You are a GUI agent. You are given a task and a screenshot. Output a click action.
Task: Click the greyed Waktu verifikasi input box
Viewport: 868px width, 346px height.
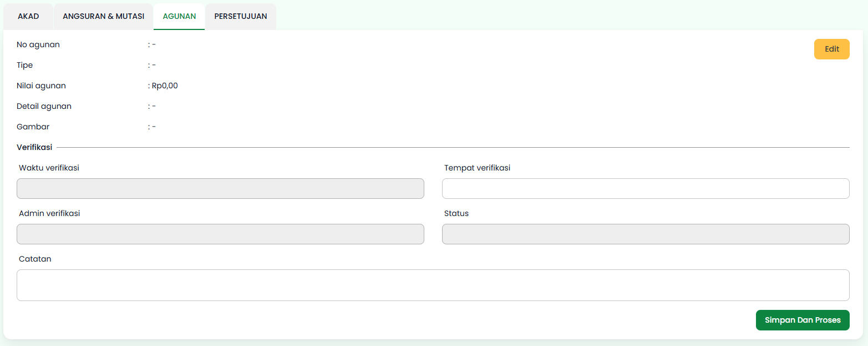[x=220, y=189]
